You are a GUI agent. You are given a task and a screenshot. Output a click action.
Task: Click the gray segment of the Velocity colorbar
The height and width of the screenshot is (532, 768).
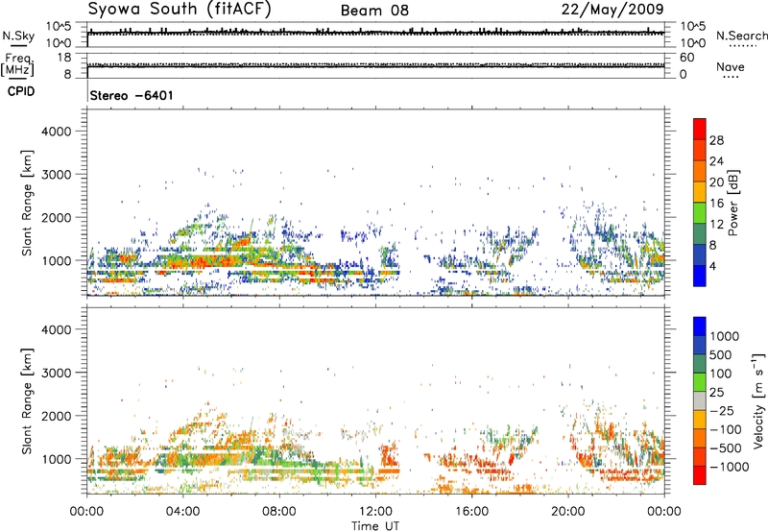click(x=700, y=400)
